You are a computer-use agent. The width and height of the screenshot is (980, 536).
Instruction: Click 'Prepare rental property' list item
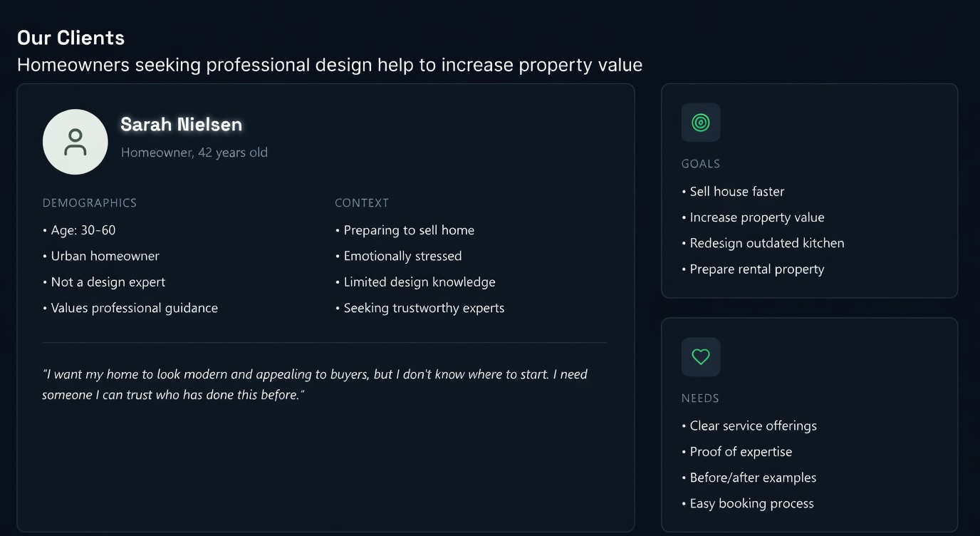click(x=757, y=269)
